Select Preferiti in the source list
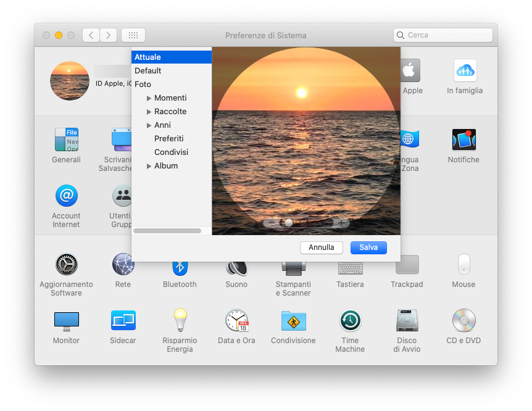532x411 pixels. (168, 139)
